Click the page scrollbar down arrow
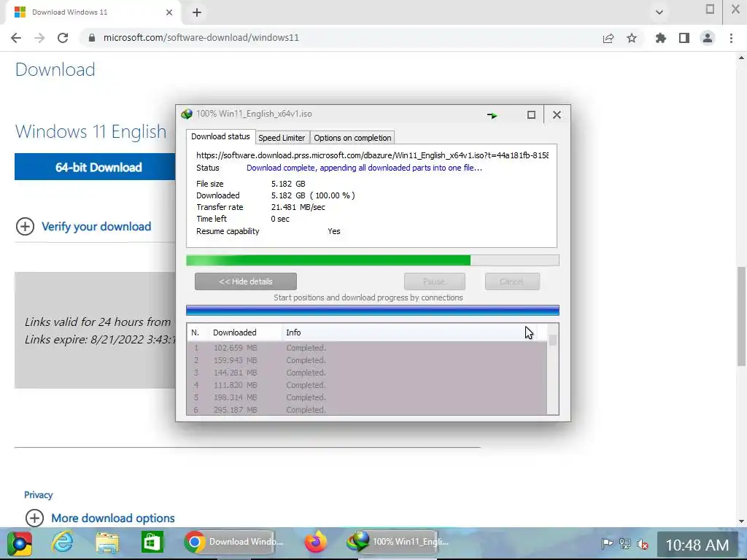Image resolution: width=747 pixels, height=560 pixels. click(x=741, y=521)
